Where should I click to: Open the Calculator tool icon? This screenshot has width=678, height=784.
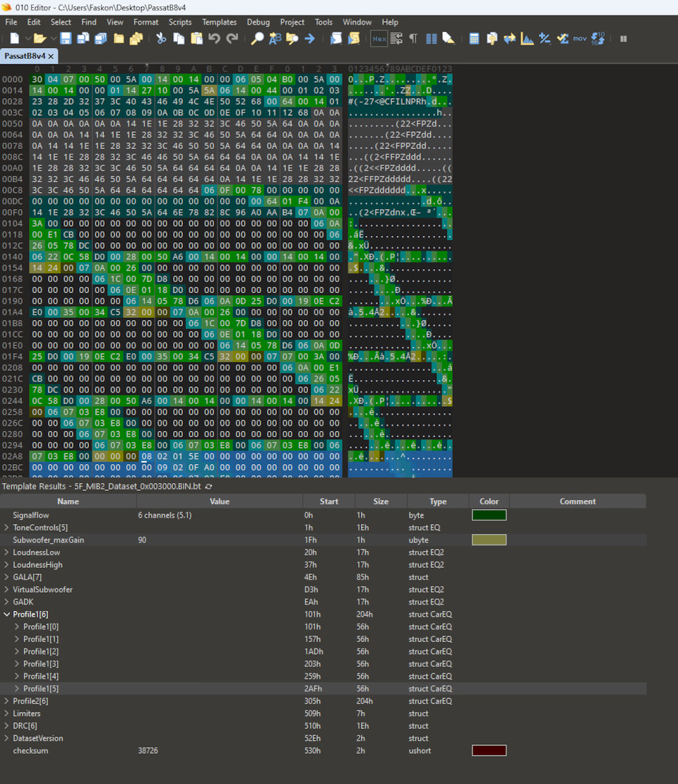click(x=474, y=39)
